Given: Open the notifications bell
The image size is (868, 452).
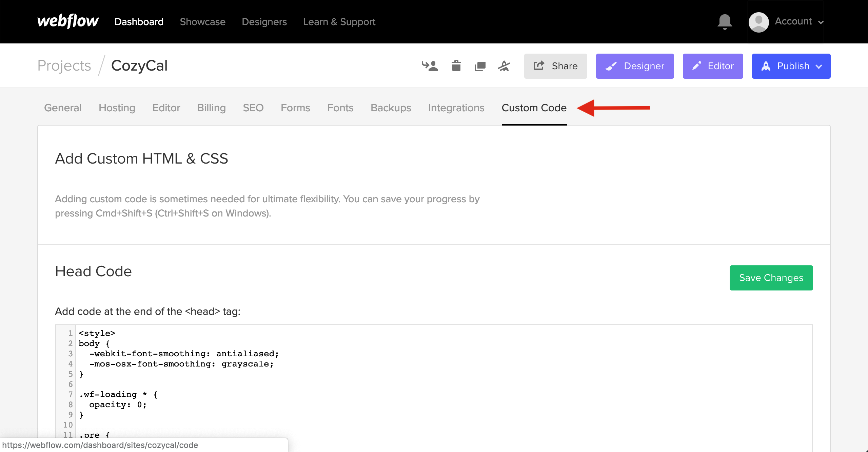Looking at the screenshot, I should click(725, 22).
